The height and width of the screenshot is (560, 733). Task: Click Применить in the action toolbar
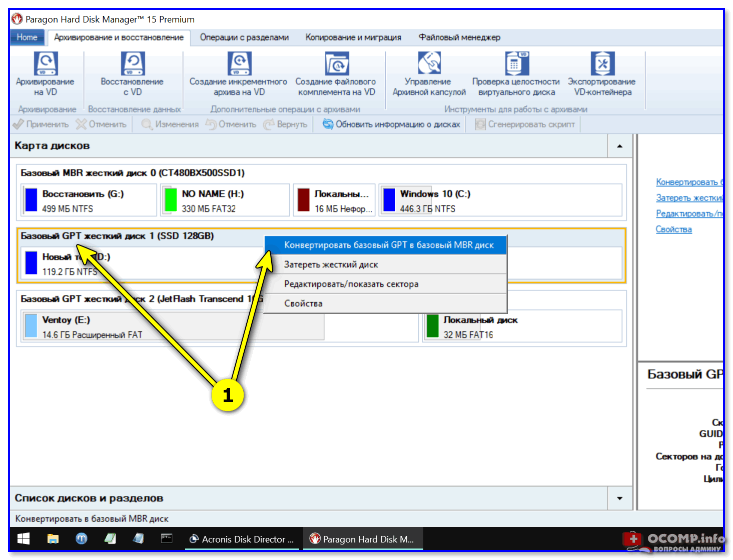click(41, 124)
